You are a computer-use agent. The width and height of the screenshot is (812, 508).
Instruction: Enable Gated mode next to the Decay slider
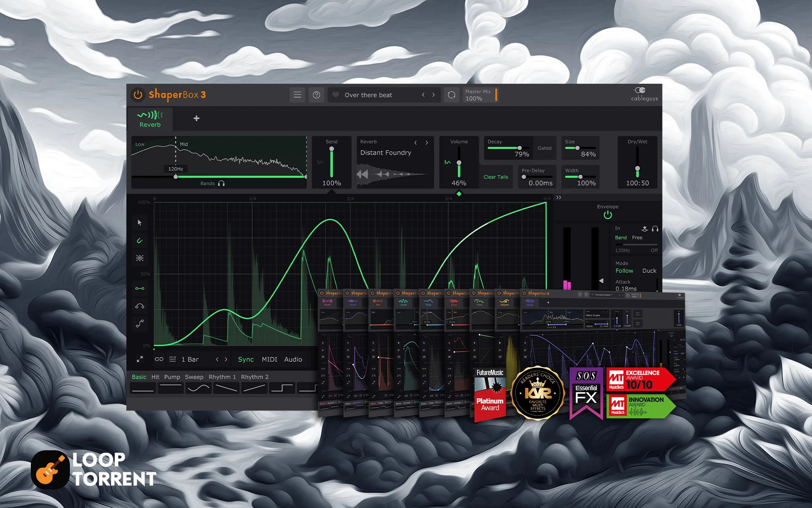coord(544,148)
